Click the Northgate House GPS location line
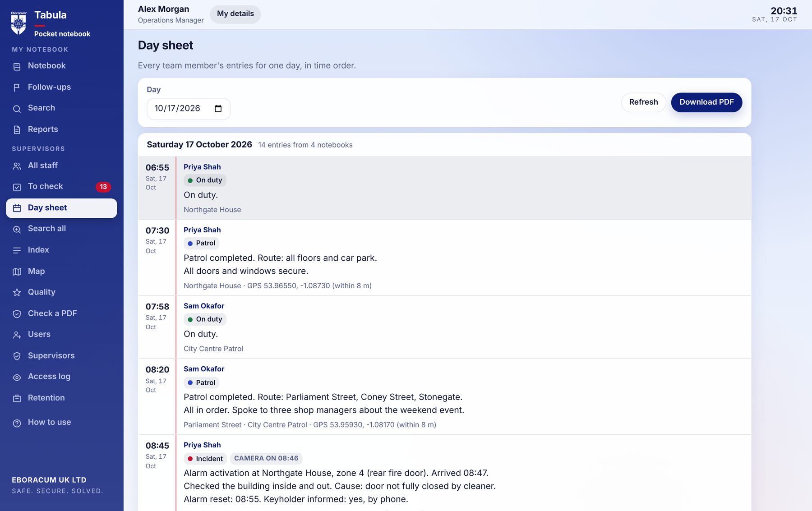 pos(277,286)
